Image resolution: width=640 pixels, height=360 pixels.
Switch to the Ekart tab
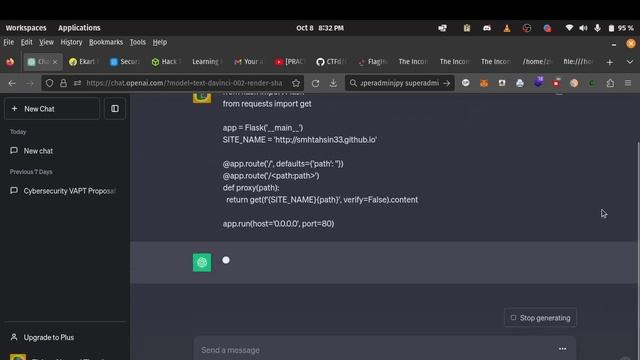(83, 62)
